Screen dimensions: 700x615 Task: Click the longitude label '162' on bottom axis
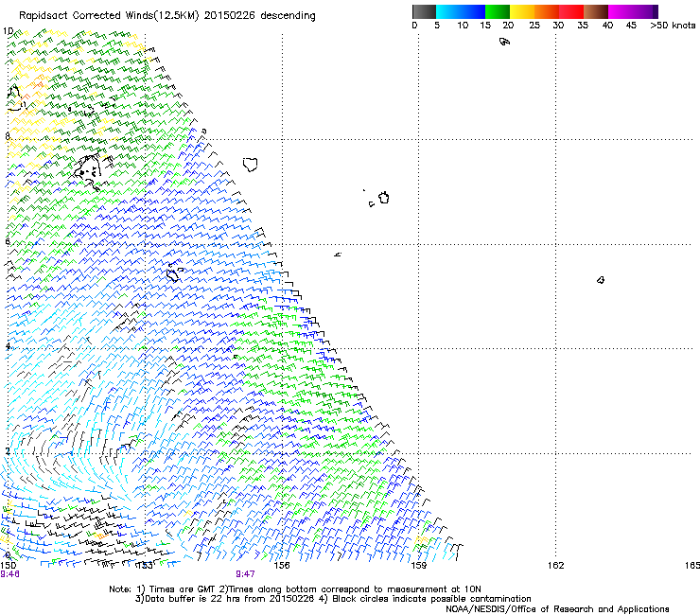556,566
